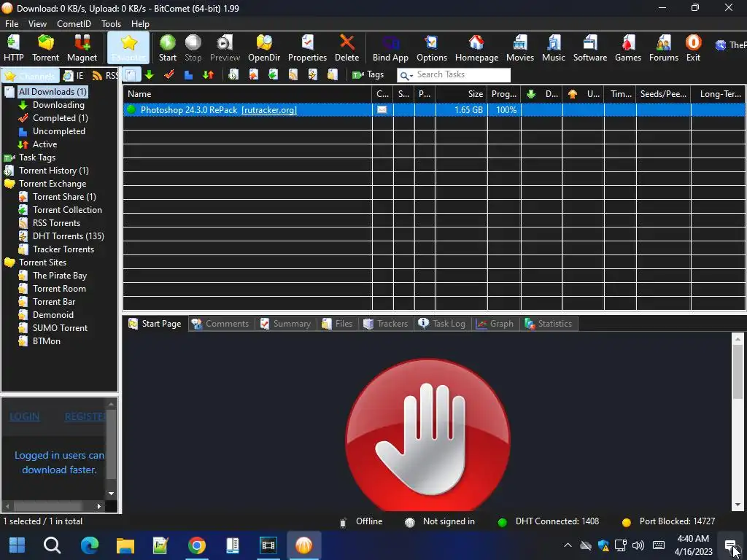The image size is (747, 560).
Task: Click the Exit toolbar icon
Action: tap(693, 48)
